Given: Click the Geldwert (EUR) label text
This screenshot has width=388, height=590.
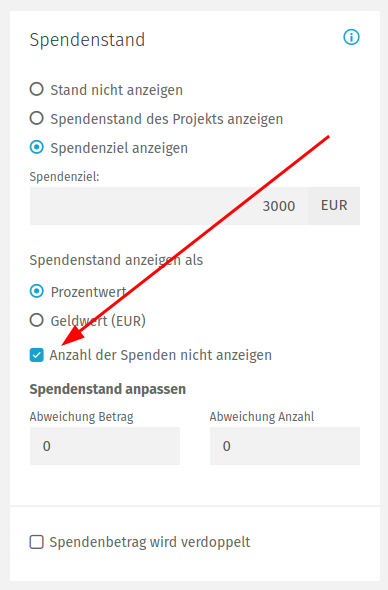Looking at the screenshot, I should 98,321.
